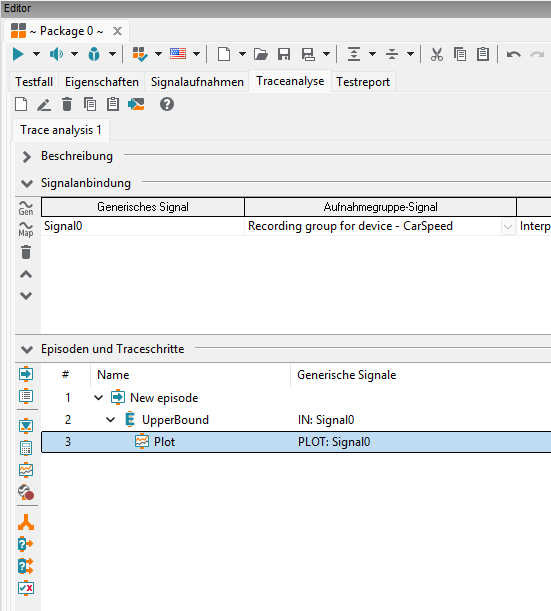Screen dimensions: 551x611
Task: Click the Aufnahmegruppe-Signal column header
Action: pyautogui.click(x=380, y=207)
